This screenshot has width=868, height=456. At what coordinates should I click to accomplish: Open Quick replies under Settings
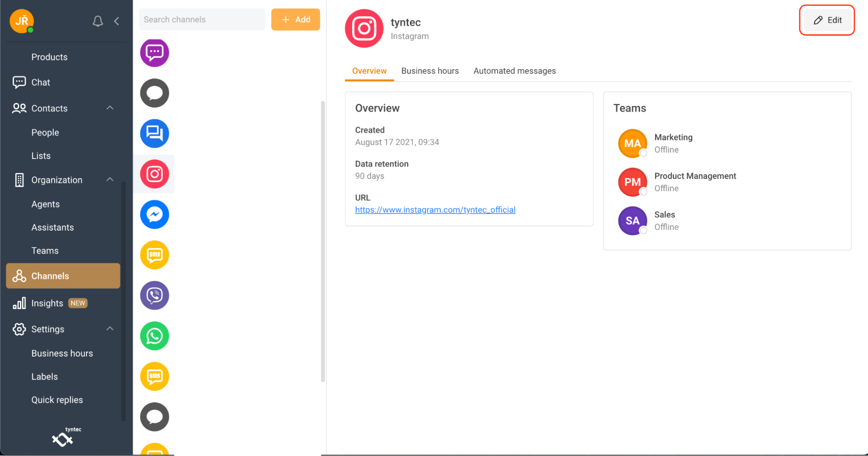(x=57, y=400)
